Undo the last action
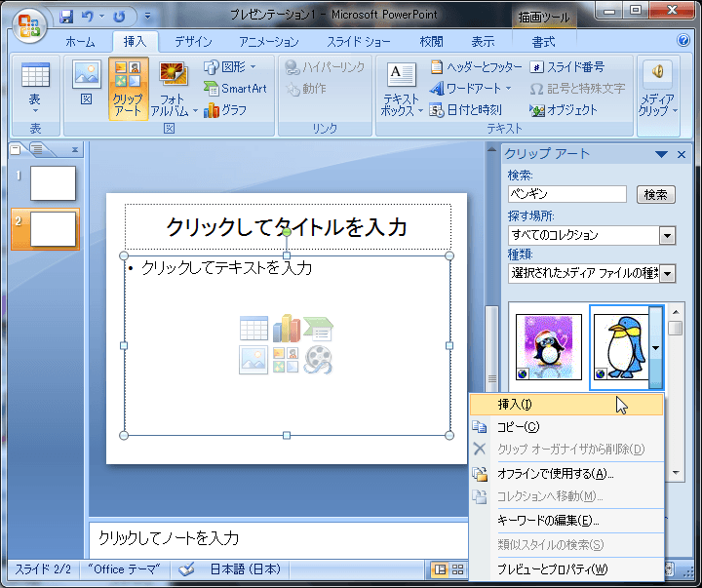702x588 pixels. tap(88, 17)
